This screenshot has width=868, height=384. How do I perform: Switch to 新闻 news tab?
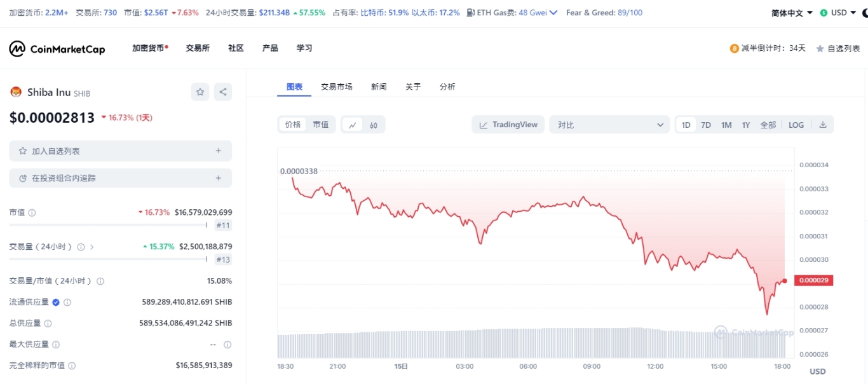click(x=379, y=87)
